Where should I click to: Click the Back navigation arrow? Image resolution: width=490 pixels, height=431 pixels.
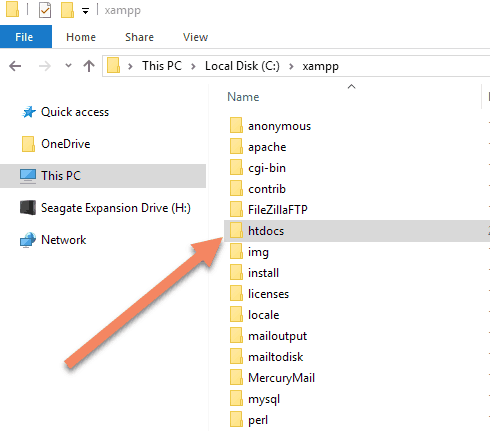click(x=15, y=66)
